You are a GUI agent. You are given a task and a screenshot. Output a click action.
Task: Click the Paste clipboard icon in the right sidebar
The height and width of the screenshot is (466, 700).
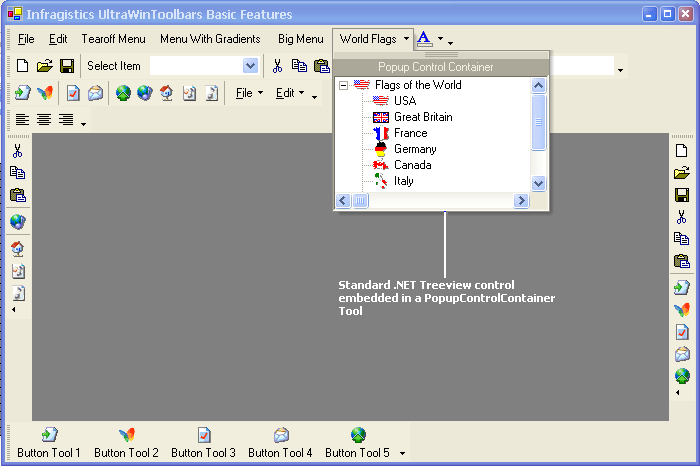pyautogui.click(x=682, y=262)
